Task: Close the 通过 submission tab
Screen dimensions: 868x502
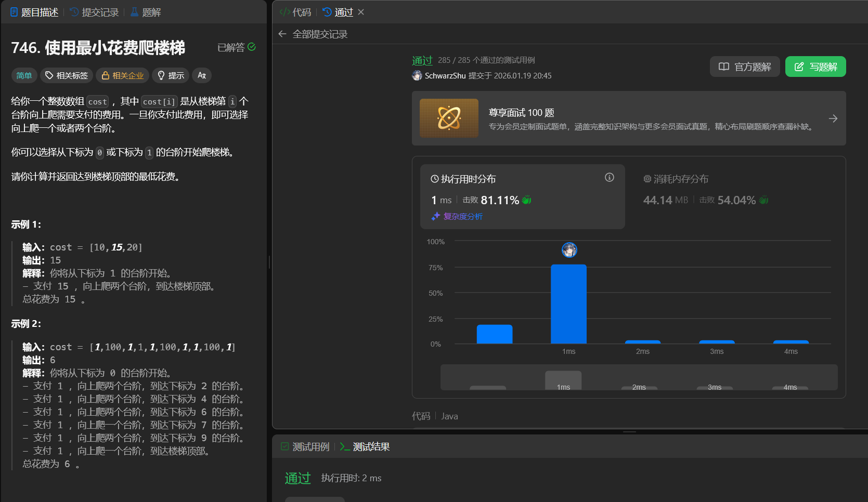Action: [361, 12]
